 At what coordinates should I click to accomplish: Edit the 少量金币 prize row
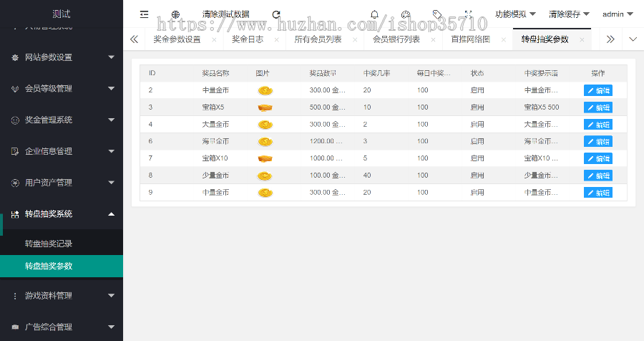tap(598, 176)
